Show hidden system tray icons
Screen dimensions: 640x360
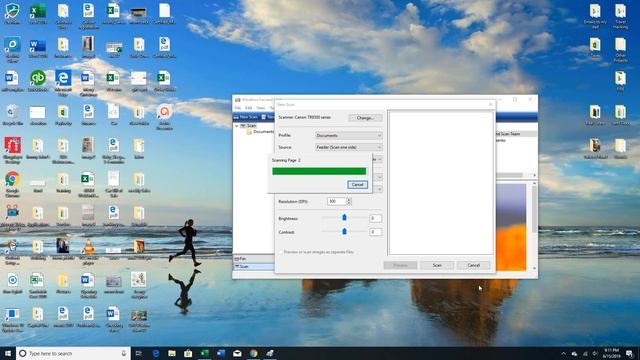coord(564,353)
